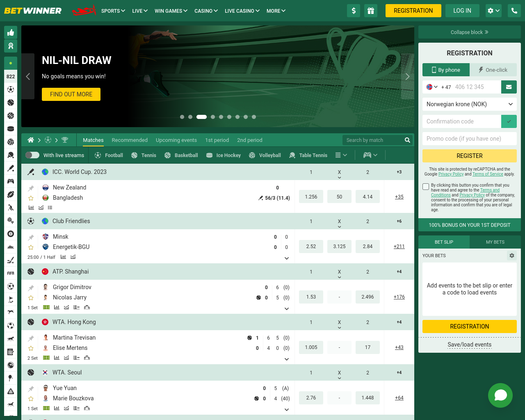Open the BetWinner logo homepage
This screenshot has width=525, height=420.
pyautogui.click(x=33, y=11)
